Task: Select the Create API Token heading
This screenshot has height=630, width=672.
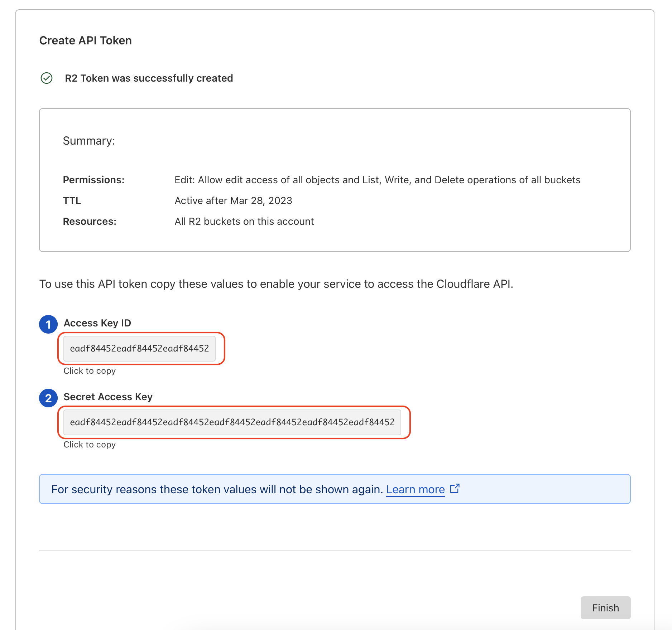Action: pyautogui.click(x=85, y=40)
